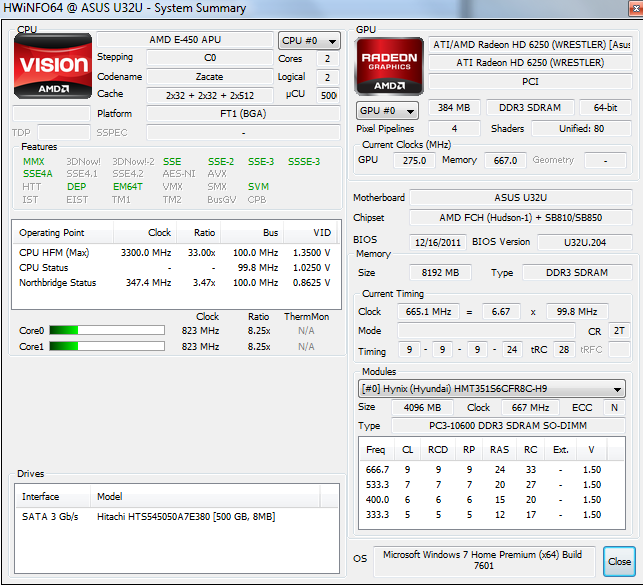The width and height of the screenshot is (643, 585).
Task: Click the Zacate codename field
Action: point(210,77)
